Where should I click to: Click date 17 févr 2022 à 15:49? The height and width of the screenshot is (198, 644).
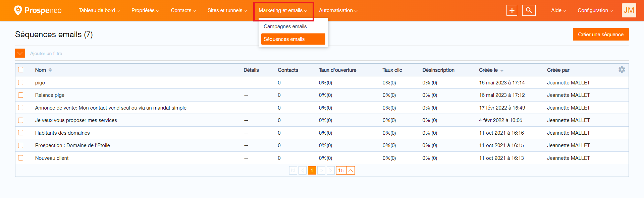[502, 108]
